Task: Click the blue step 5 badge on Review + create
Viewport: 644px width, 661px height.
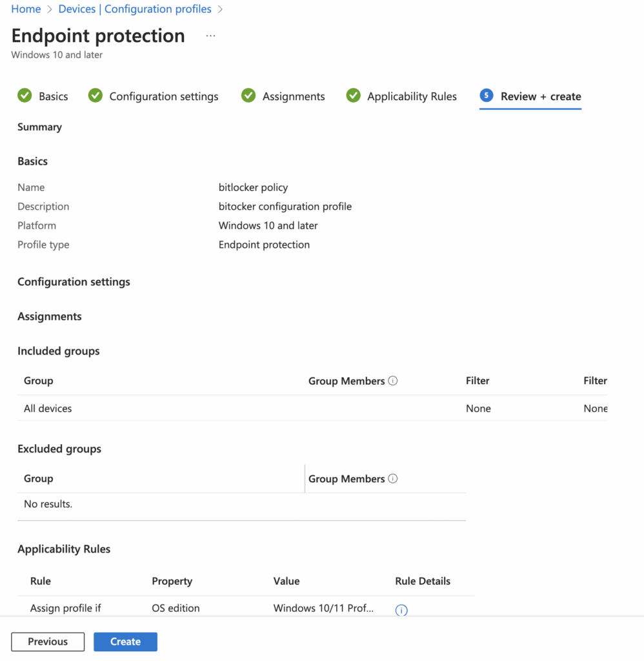Action: coord(486,96)
